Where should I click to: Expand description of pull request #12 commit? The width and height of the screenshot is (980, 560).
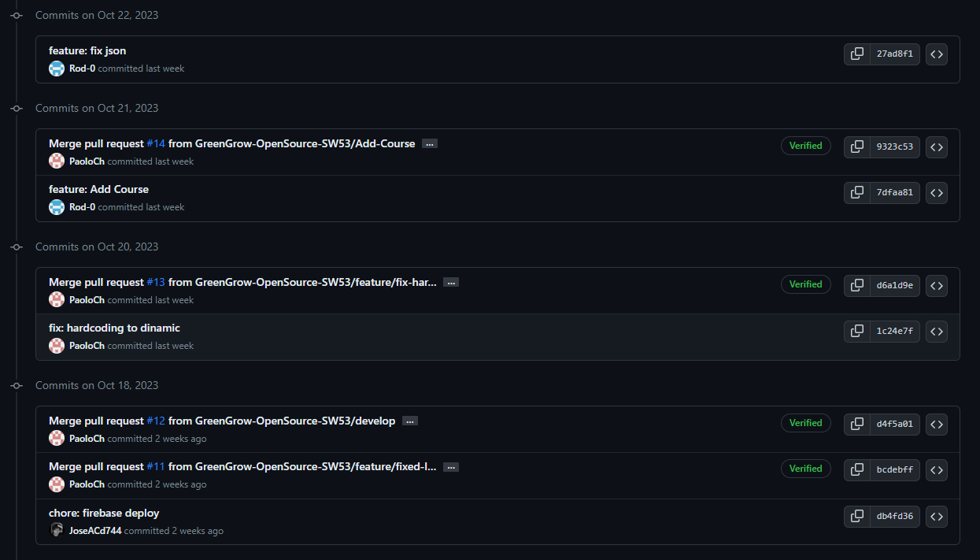(x=410, y=421)
